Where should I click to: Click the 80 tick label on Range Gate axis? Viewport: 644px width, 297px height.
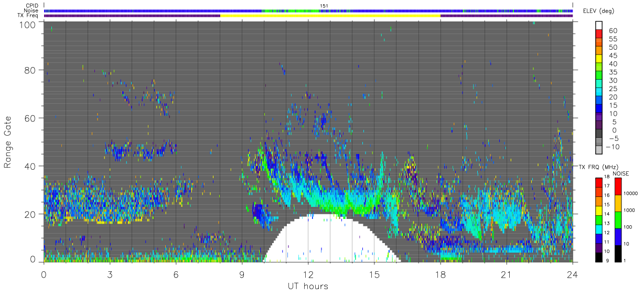click(31, 70)
